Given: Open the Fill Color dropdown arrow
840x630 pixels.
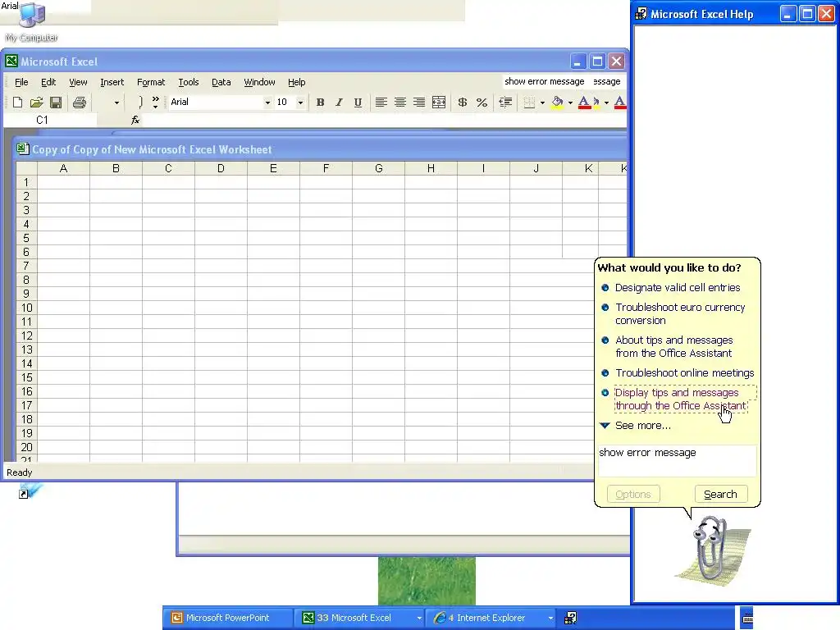Looking at the screenshot, I should [570, 103].
